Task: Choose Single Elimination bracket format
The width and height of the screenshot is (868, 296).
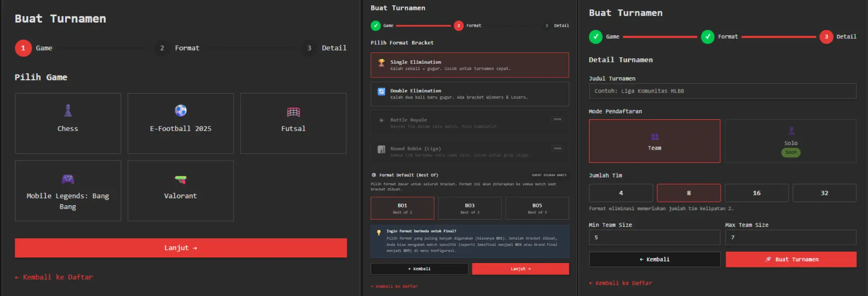Action: (x=470, y=65)
